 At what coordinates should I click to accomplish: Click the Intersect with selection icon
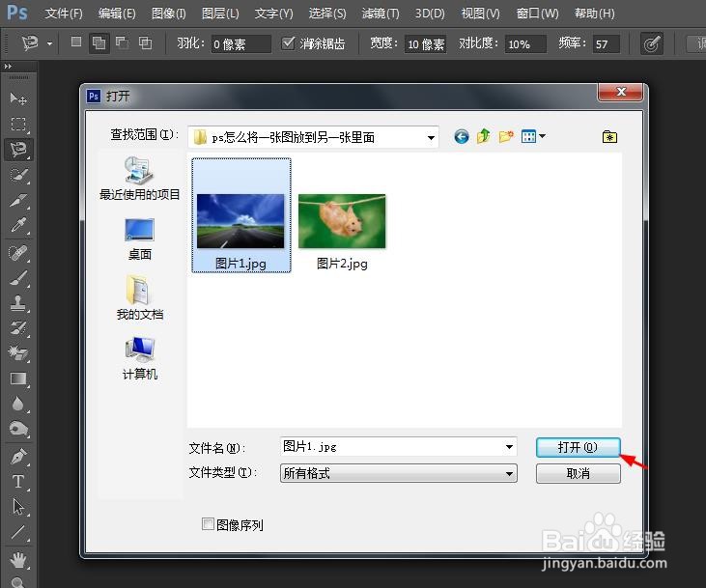(x=145, y=42)
